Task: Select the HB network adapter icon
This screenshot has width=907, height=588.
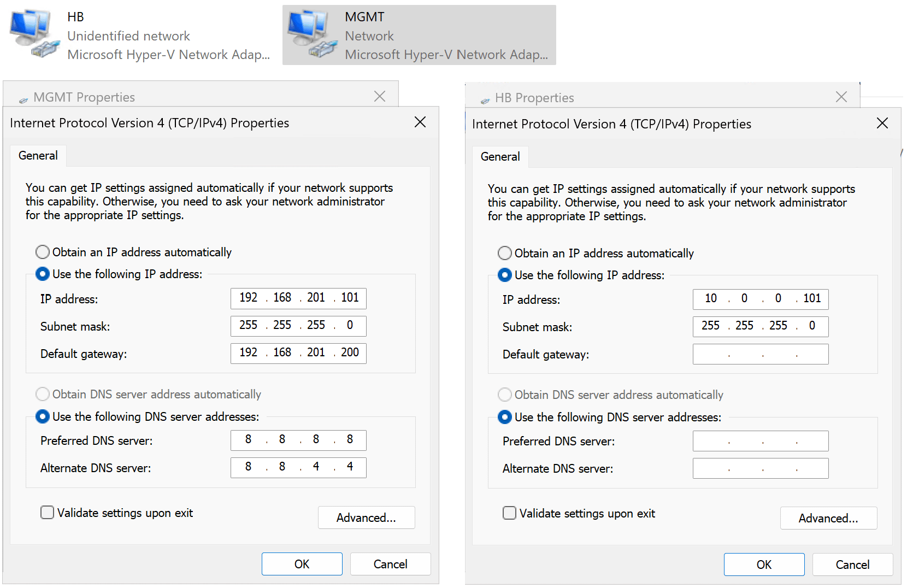Action: point(34,34)
